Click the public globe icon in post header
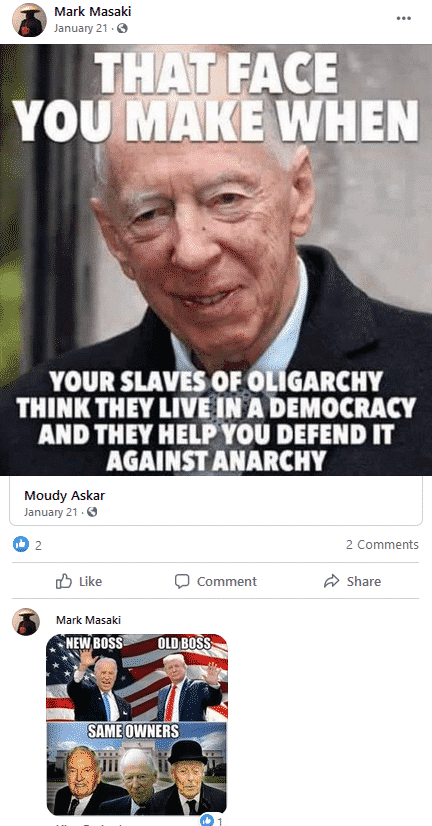This screenshot has width=432, height=826. pyautogui.click(x=123, y=28)
